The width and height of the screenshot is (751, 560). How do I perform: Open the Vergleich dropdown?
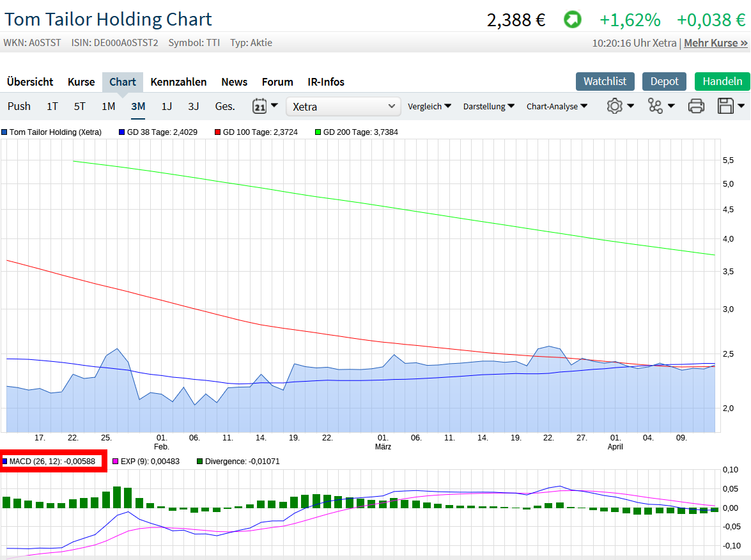click(x=429, y=106)
